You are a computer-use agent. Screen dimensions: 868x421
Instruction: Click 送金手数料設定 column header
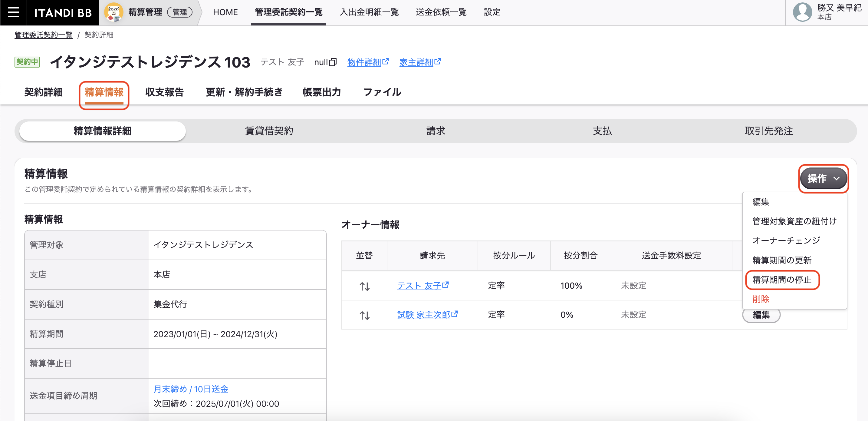[671, 255]
